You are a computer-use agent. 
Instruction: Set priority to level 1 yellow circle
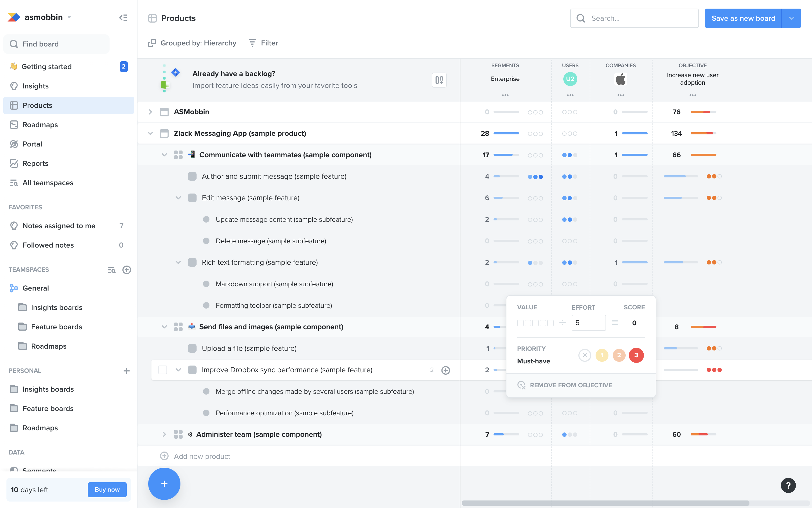click(602, 355)
